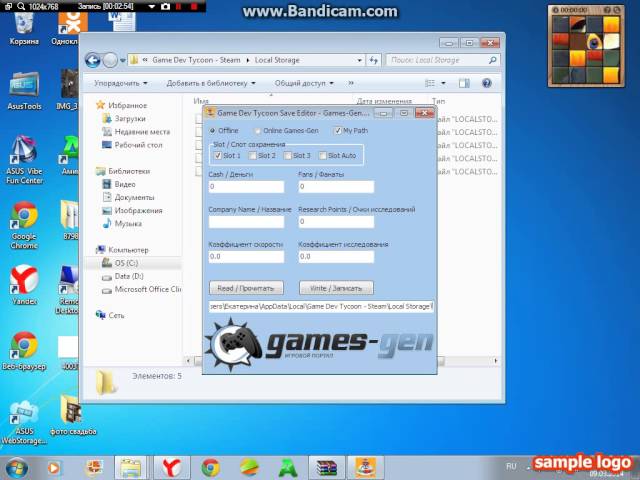Viewport: 640px width, 480px height.
Task: Click the change view icon in Explorer
Action: coord(430,83)
